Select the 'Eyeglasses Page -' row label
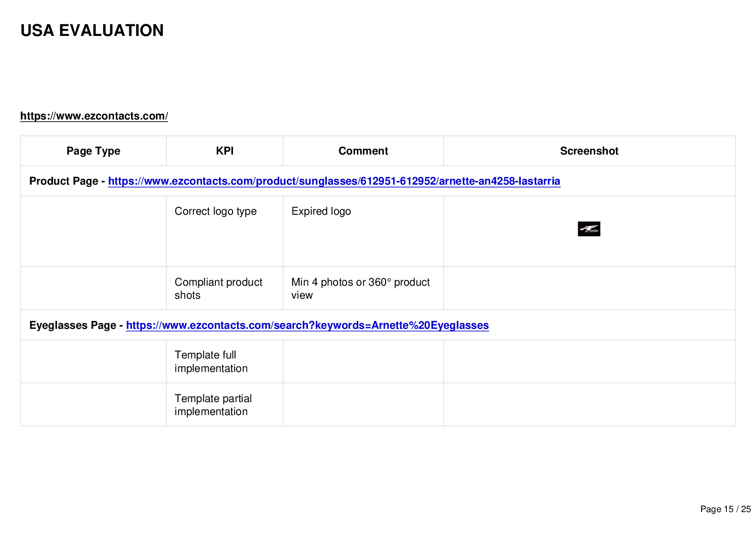Image resolution: width=756 pixels, height=535 pixels. [x=76, y=325]
